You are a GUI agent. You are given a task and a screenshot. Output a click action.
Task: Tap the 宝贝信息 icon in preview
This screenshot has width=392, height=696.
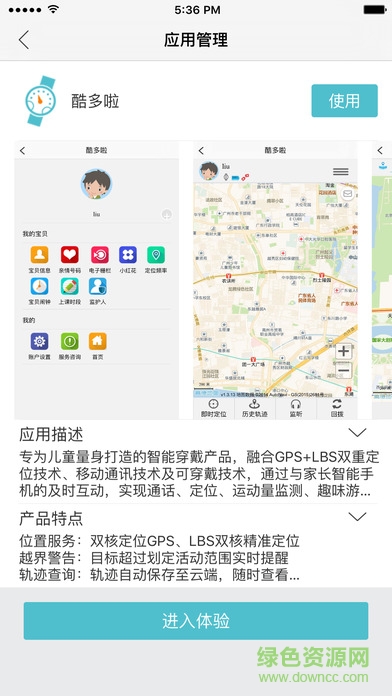[x=40, y=255]
